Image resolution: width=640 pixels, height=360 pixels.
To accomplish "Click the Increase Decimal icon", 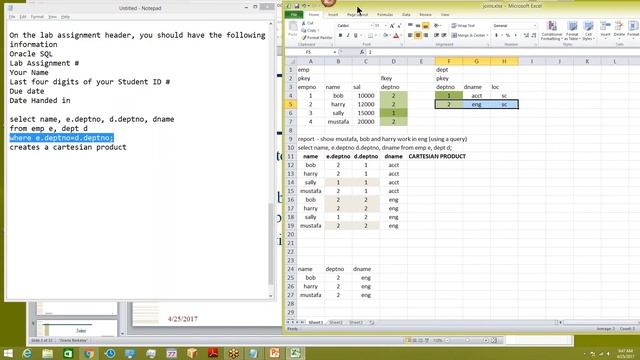I will (526, 36).
